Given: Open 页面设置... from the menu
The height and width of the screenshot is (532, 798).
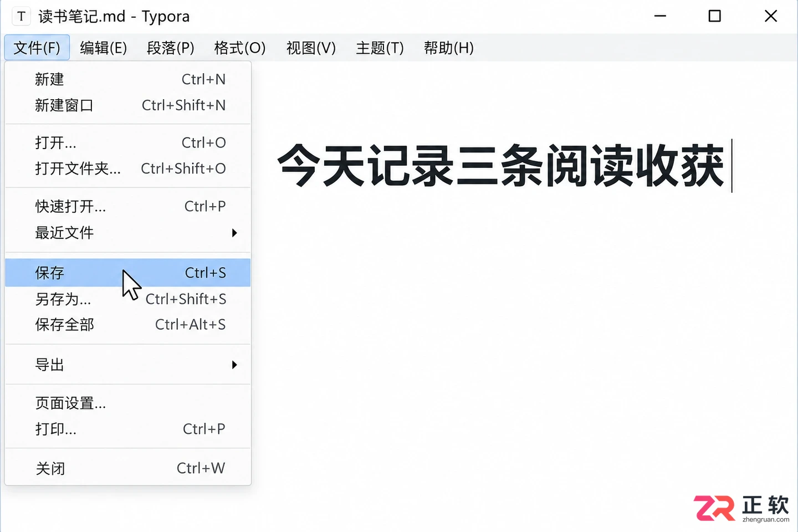Looking at the screenshot, I should (128, 403).
